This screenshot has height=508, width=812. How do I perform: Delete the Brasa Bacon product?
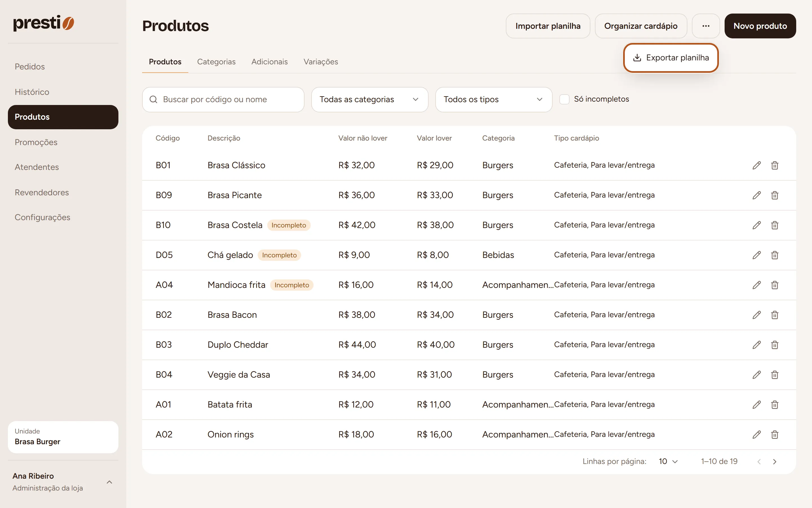coord(775,315)
